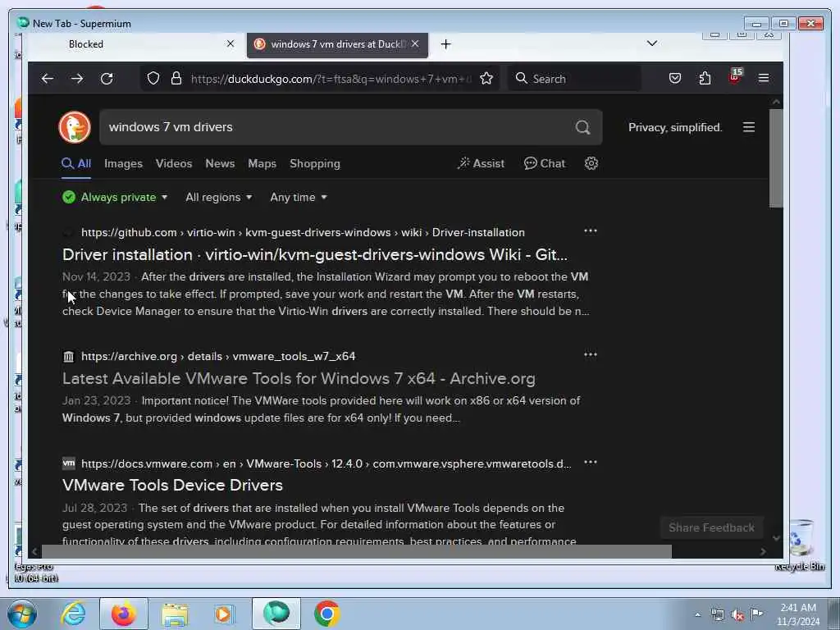
Task: Open the Action Center flag tray icon
Action: coord(757,614)
